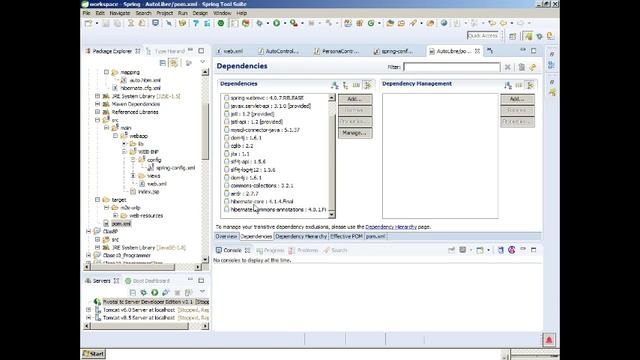Toggle Filter icon in Dependencies section toolbar
This screenshot has width=640, height=360.
367,85
